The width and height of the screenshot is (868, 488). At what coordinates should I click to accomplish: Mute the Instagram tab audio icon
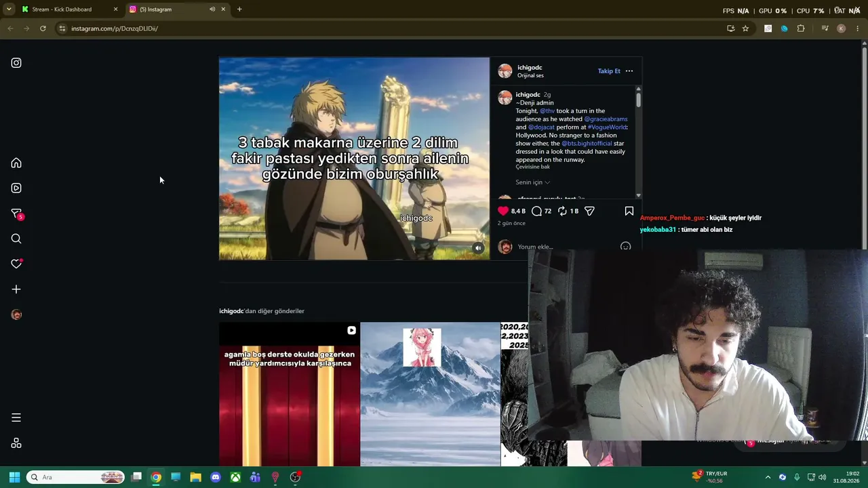tap(212, 9)
